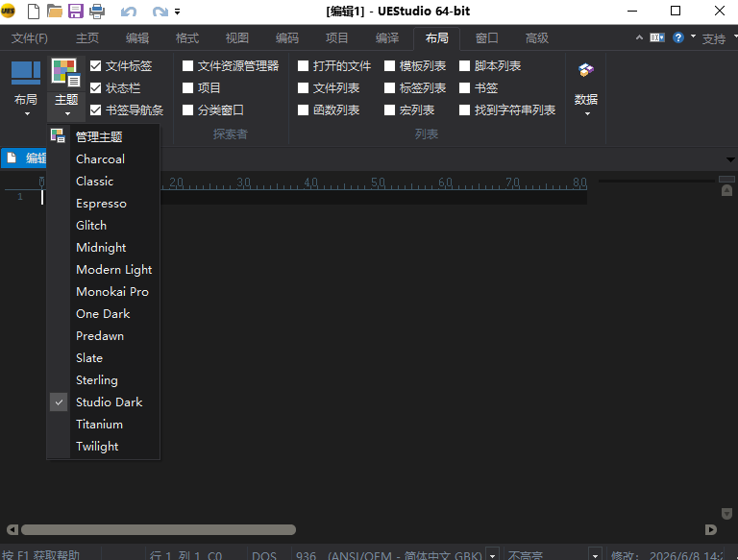Select the Predawn theme
Viewport: 738px width, 560px height.
click(x=104, y=336)
